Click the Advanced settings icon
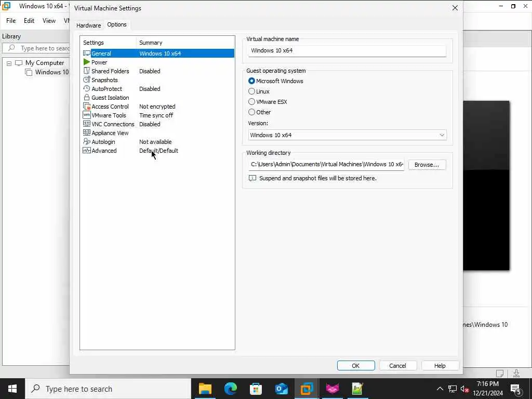The height and width of the screenshot is (399, 532). (x=87, y=150)
